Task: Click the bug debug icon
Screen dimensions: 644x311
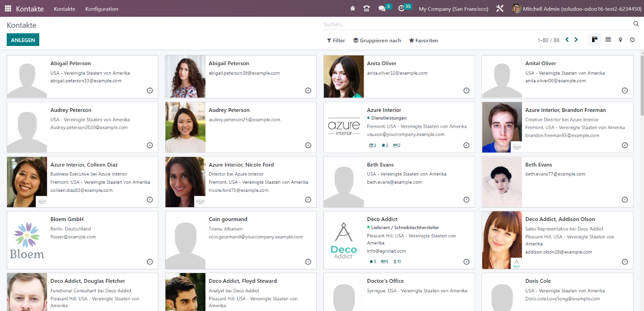Action: pos(353,9)
